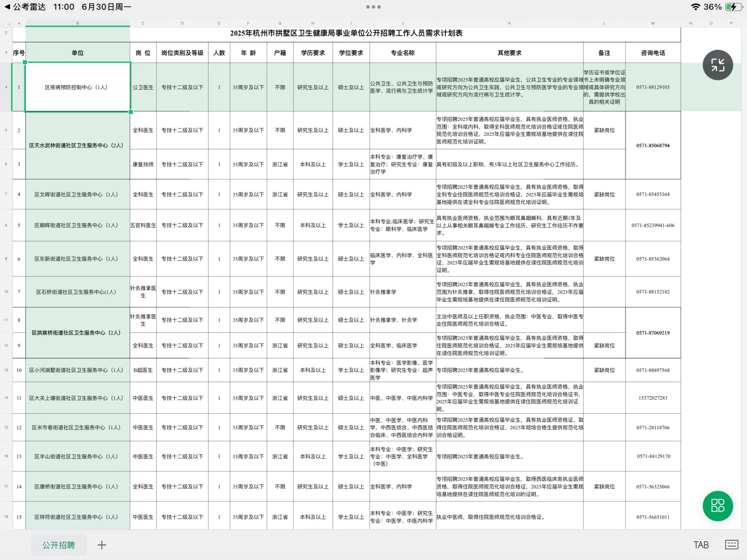
Task: Select the 咨询电话 header cell
Action: 653,52
